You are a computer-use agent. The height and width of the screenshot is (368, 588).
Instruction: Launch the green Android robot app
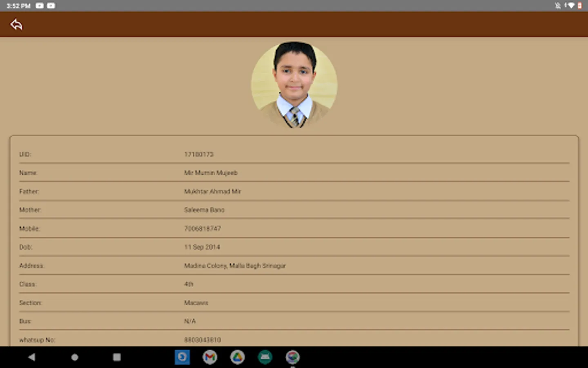click(265, 357)
